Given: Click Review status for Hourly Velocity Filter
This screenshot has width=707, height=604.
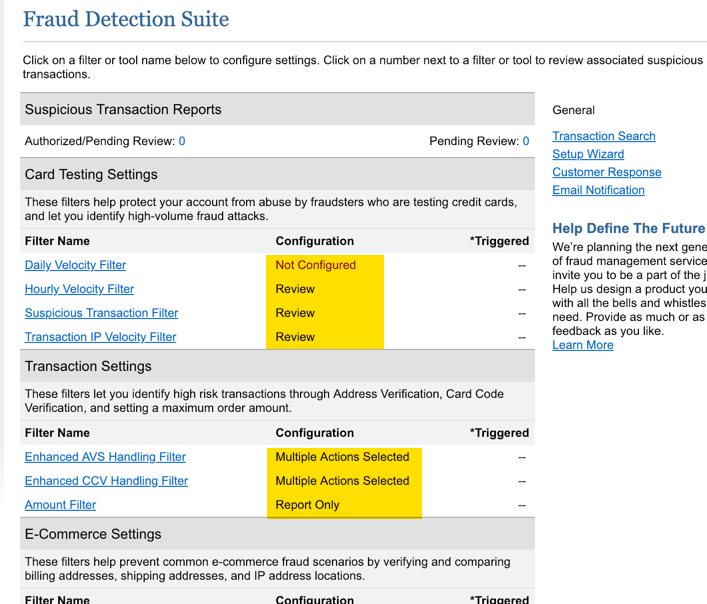Looking at the screenshot, I should point(295,289).
